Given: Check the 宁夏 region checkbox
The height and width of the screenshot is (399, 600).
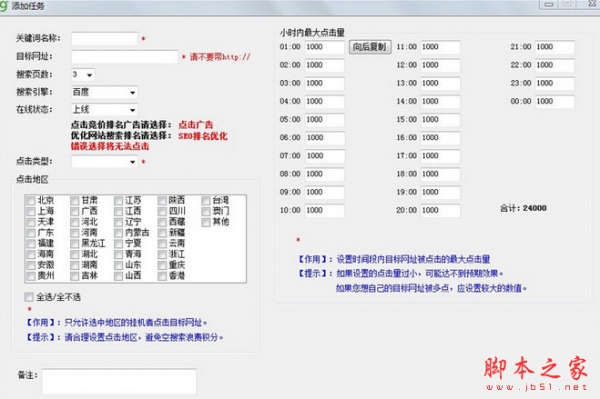Looking at the screenshot, I should [x=119, y=243].
